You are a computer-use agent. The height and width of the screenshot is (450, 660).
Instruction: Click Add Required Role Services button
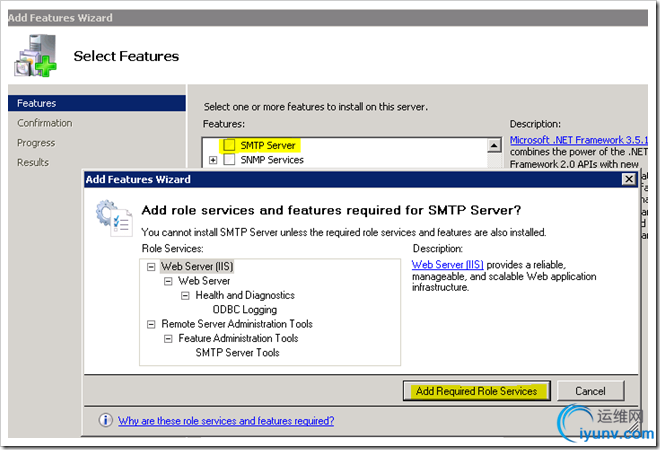coord(476,391)
